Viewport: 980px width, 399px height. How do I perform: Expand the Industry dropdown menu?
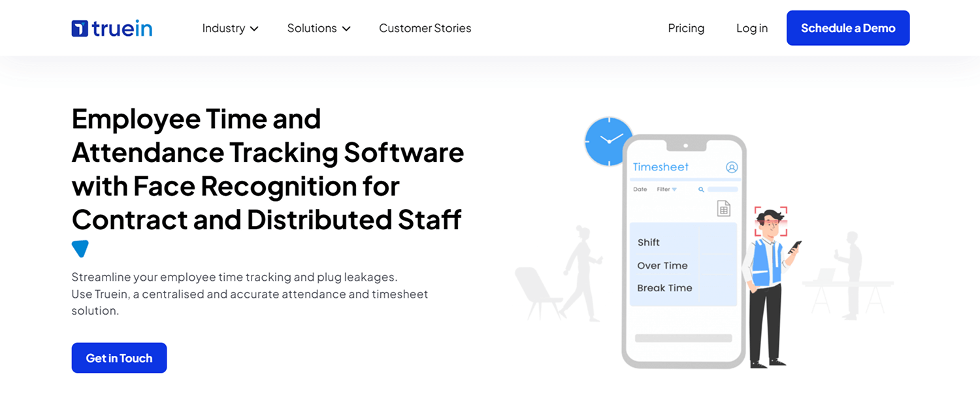pyautogui.click(x=230, y=28)
